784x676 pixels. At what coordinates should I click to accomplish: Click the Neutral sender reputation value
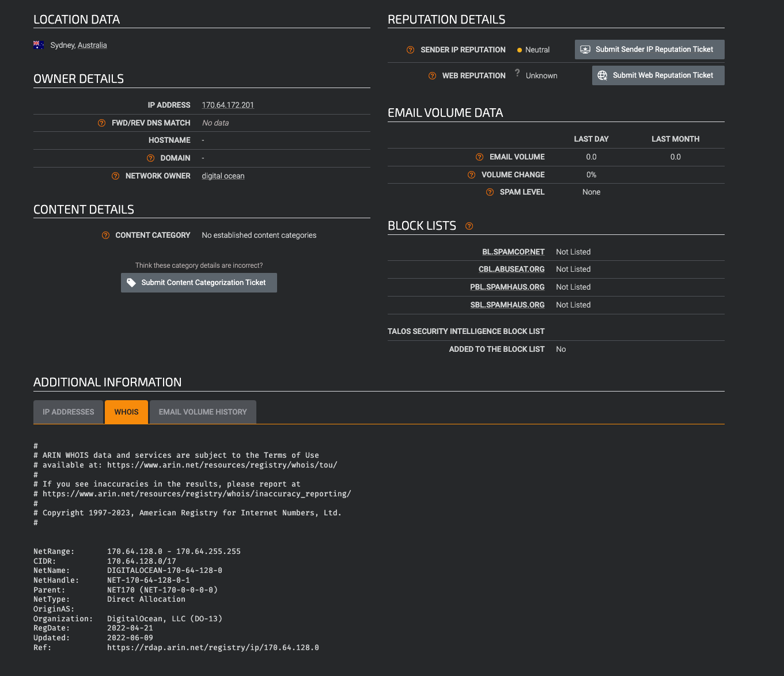[x=537, y=50]
